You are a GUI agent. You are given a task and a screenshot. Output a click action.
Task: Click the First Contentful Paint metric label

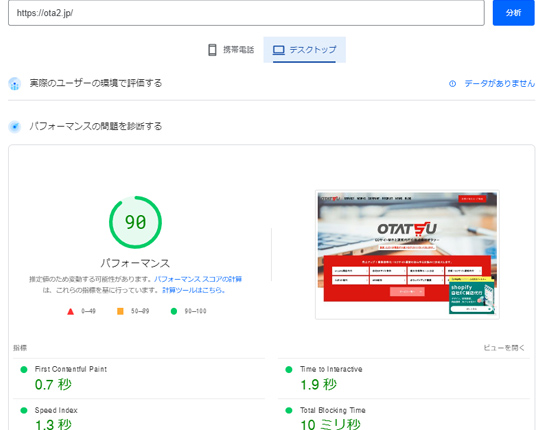tap(71, 369)
